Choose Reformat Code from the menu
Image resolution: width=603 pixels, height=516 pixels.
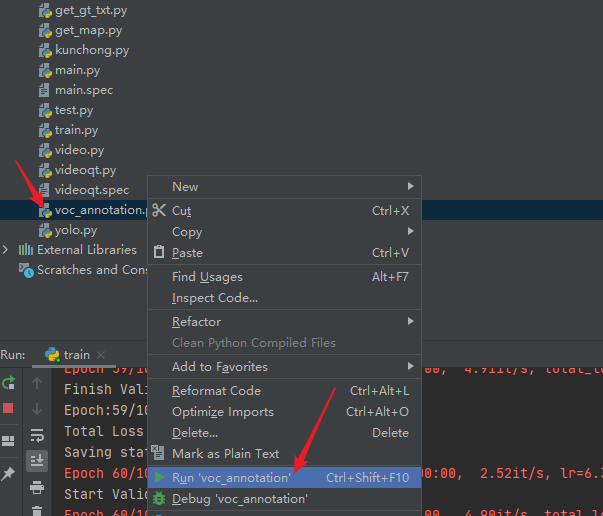285,391
